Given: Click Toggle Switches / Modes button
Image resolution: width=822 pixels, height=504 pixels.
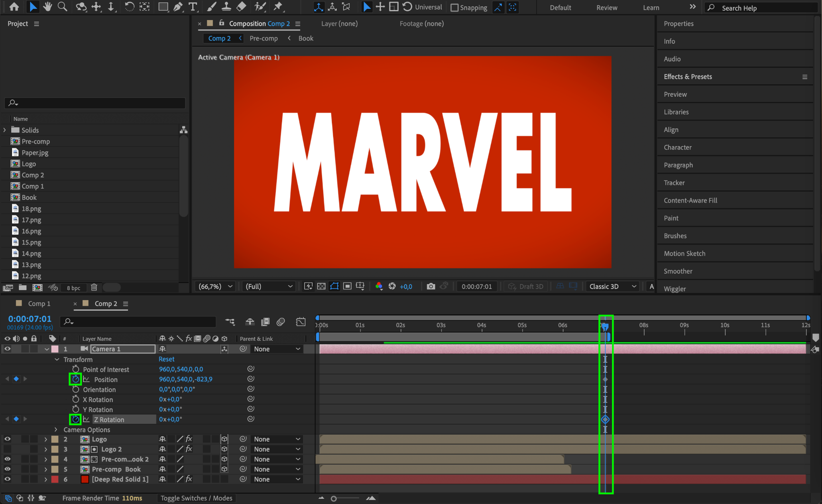Looking at the screenshot, I should coord(196,498).
